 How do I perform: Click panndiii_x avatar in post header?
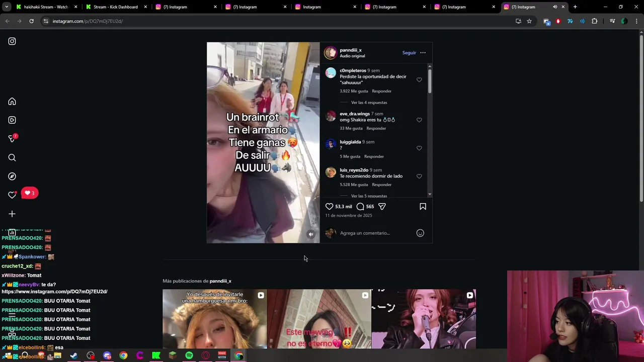[x=331, y=53]
